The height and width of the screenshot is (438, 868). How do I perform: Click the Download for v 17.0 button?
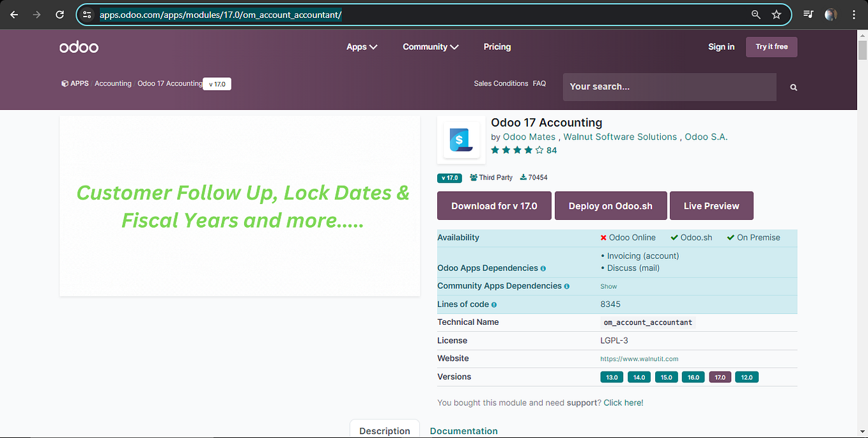(x=493, y=205)
